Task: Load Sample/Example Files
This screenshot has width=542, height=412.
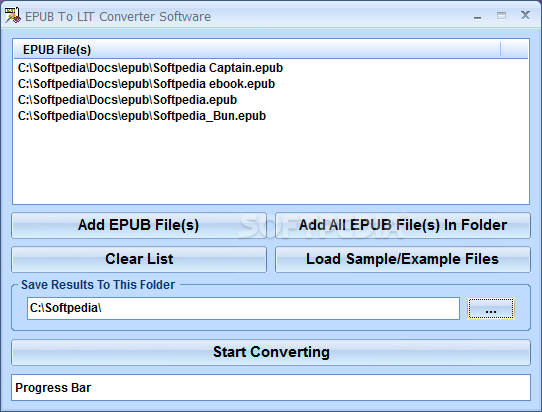Action: 403,259
